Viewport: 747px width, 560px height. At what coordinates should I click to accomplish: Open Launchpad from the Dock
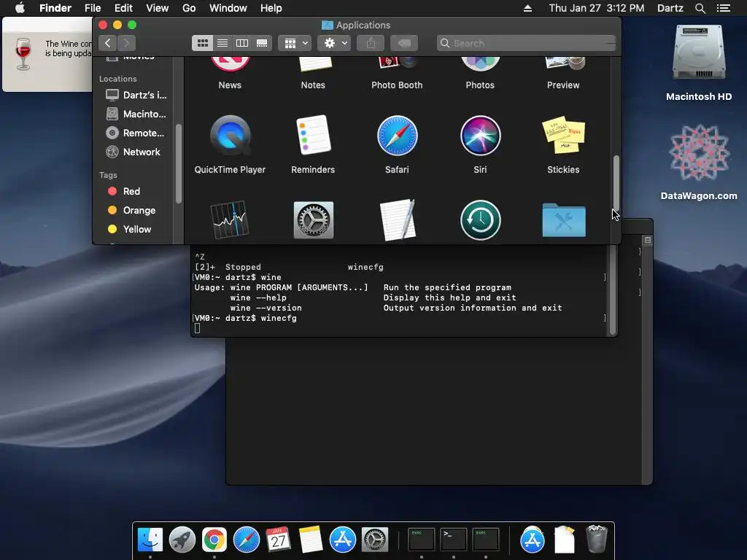point(182,540)
